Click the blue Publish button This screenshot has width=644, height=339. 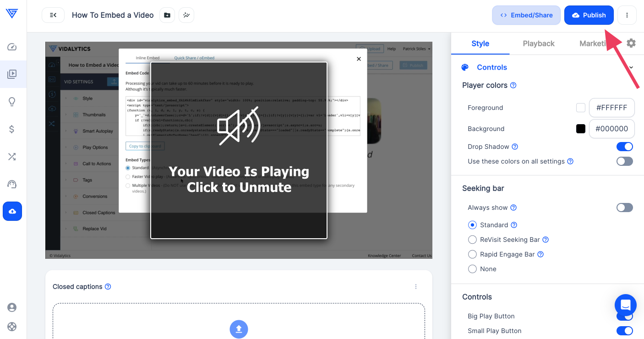(589, 15)
